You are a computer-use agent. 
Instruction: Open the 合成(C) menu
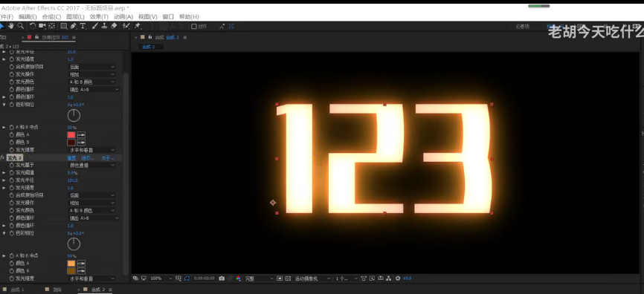click(52, 17)
